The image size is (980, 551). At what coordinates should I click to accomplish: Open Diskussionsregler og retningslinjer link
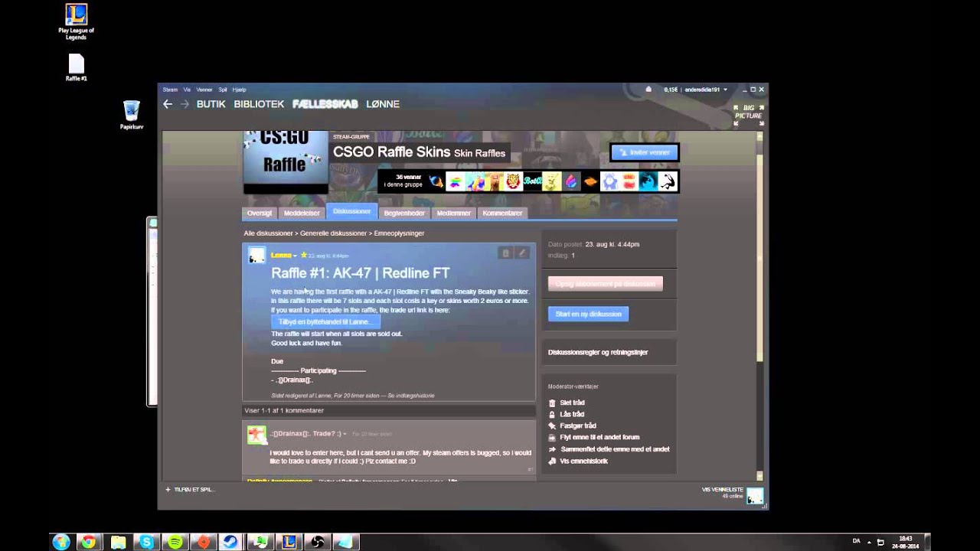click(x=598, y=353)
